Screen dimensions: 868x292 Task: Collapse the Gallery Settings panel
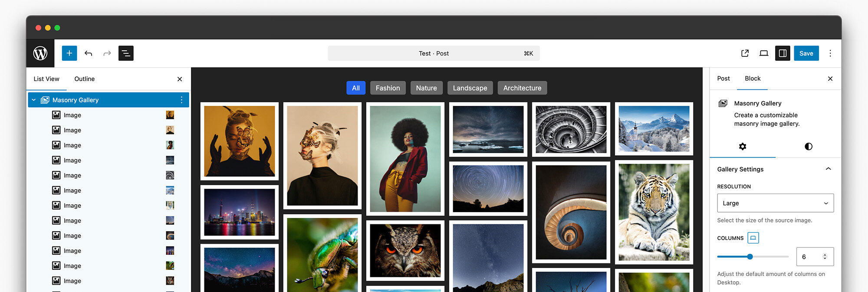(828, 169)
